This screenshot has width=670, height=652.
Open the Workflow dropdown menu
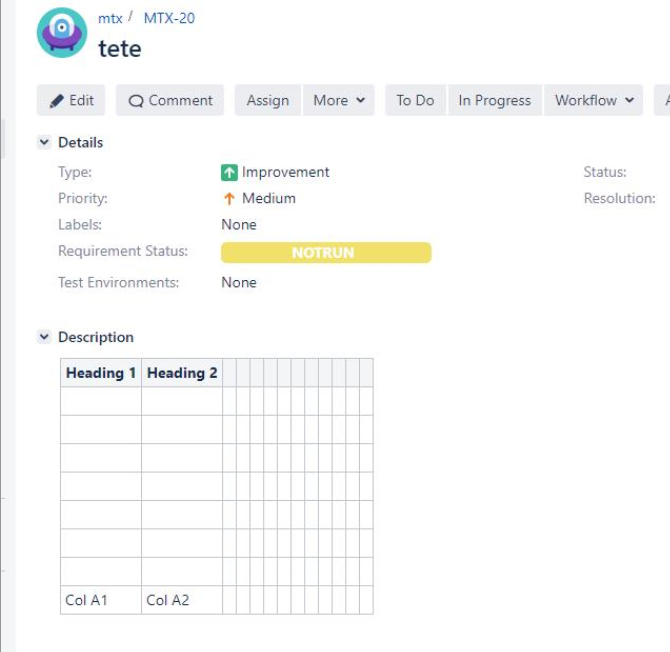pos(595,100)
